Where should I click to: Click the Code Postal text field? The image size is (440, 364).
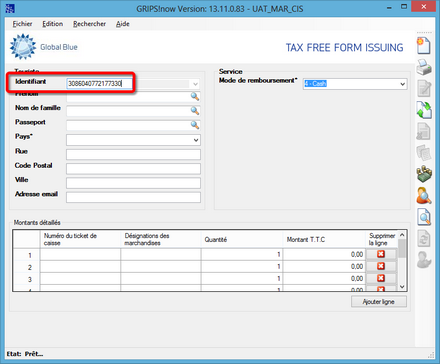(133, 169)
